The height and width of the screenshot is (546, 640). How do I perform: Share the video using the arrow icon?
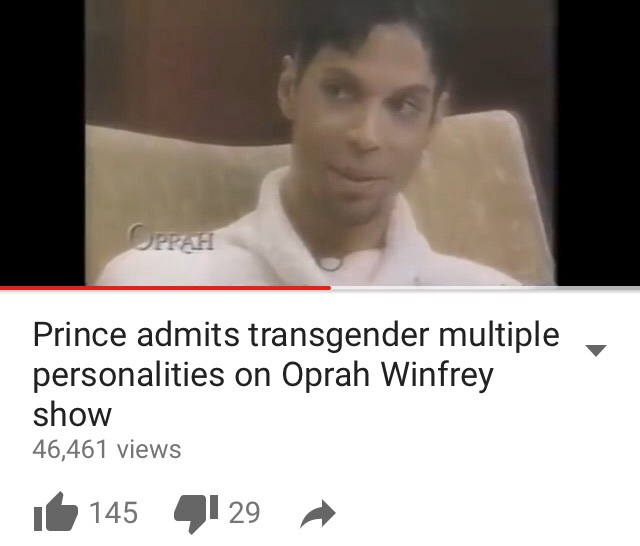(318, 514)
